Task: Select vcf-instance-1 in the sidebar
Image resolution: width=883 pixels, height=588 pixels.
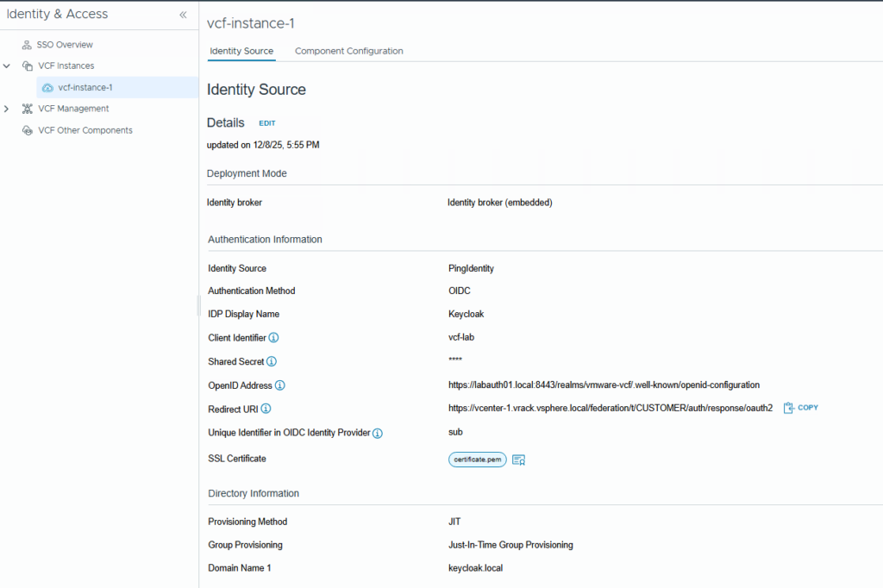Action: click(x=85, y=88)
